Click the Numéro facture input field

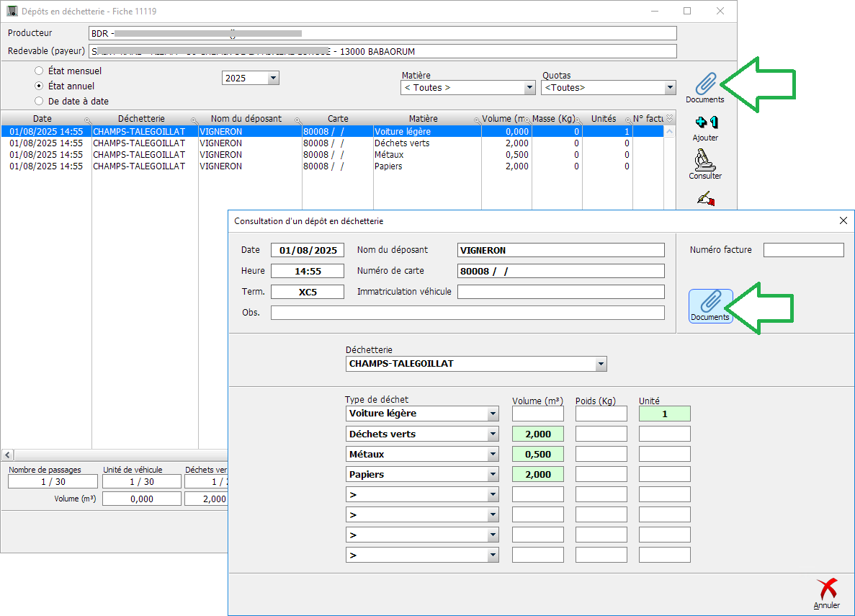click(803, 250)
